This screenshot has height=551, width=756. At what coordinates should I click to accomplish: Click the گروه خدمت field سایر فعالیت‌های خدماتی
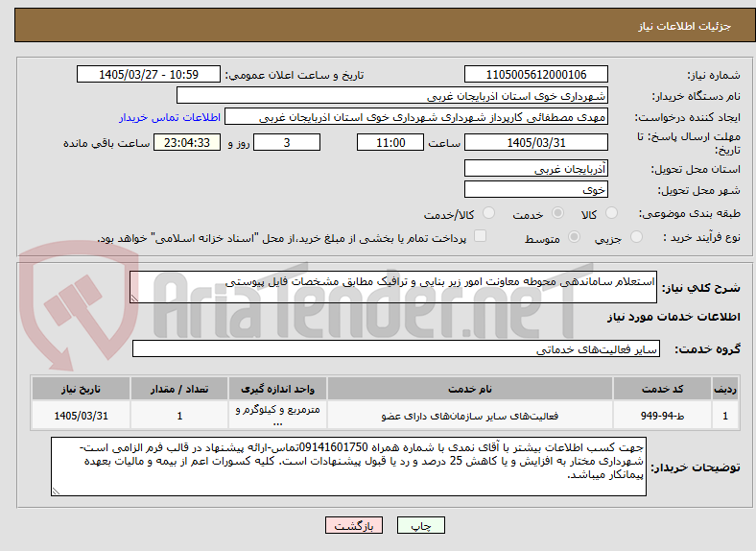(396, 348)
